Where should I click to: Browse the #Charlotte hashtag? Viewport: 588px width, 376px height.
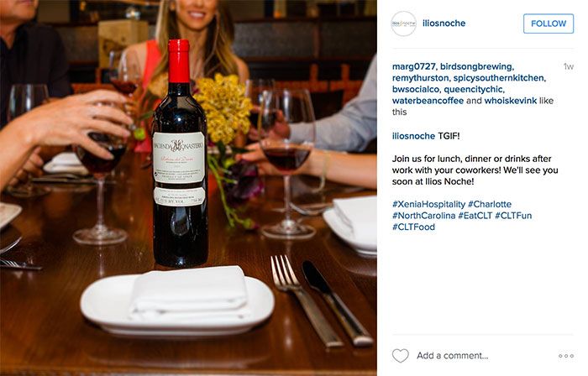point(490,205)
